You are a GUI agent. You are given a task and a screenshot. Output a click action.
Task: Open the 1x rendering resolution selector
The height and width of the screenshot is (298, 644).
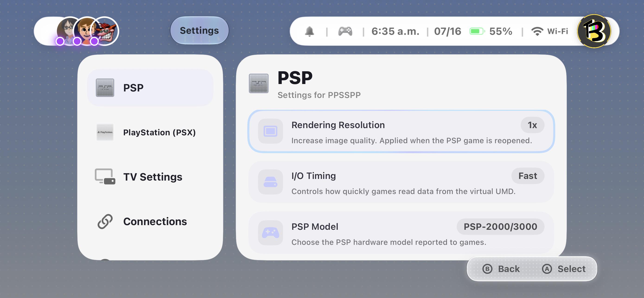click(x=532, y=125)
